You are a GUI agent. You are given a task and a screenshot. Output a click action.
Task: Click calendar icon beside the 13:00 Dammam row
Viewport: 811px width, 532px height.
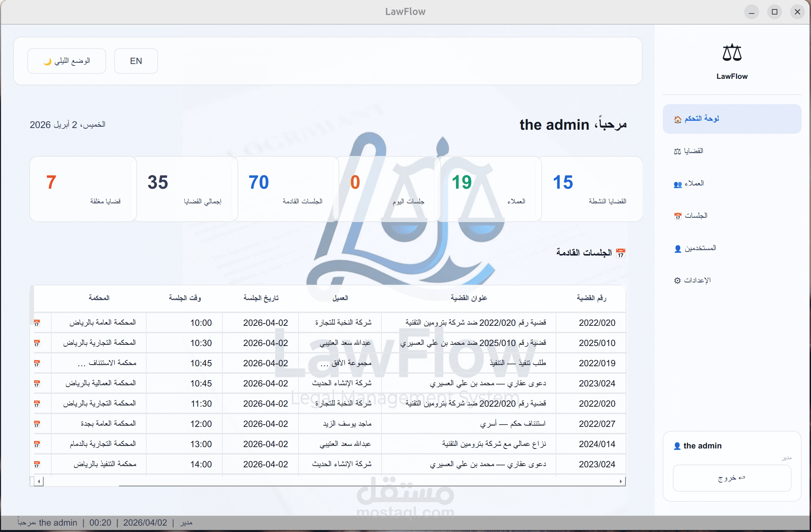click(37, 444)
